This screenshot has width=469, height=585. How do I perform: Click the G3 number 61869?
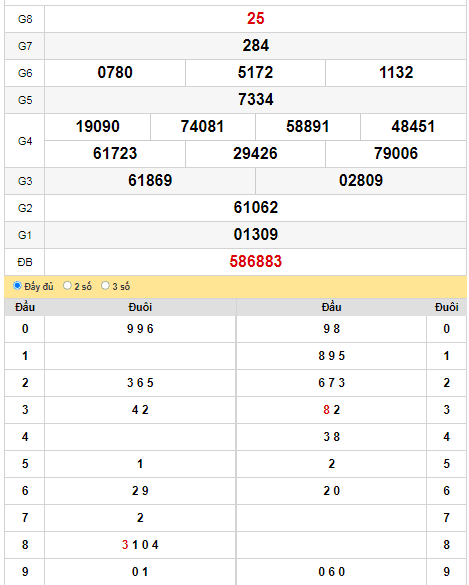point(150,180)
